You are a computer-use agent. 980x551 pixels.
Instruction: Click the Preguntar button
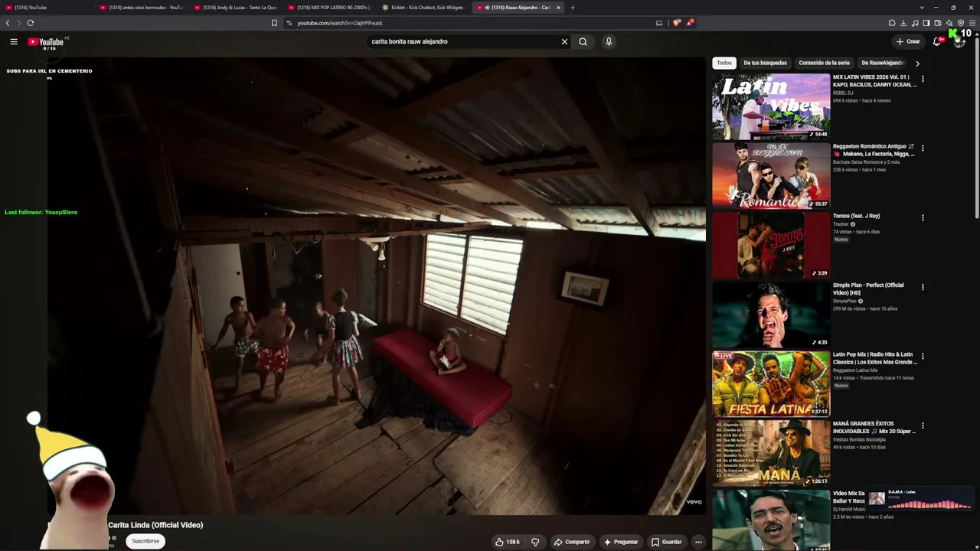click(621, 542)
